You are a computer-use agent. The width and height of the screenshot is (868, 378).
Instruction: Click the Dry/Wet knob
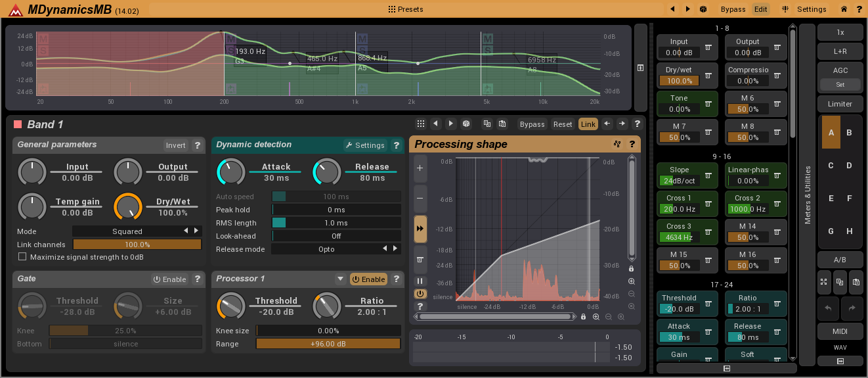(x=127, y=206)
